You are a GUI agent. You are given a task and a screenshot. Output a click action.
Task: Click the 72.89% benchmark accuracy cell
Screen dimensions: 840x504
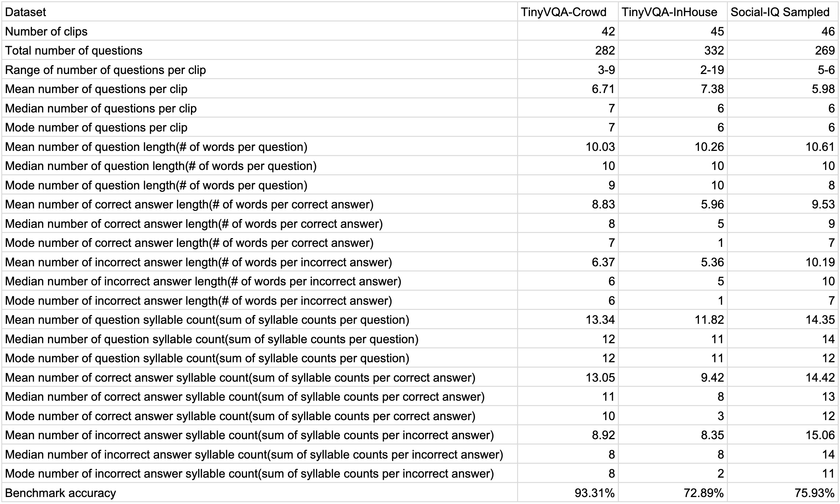tap(673, 493)
